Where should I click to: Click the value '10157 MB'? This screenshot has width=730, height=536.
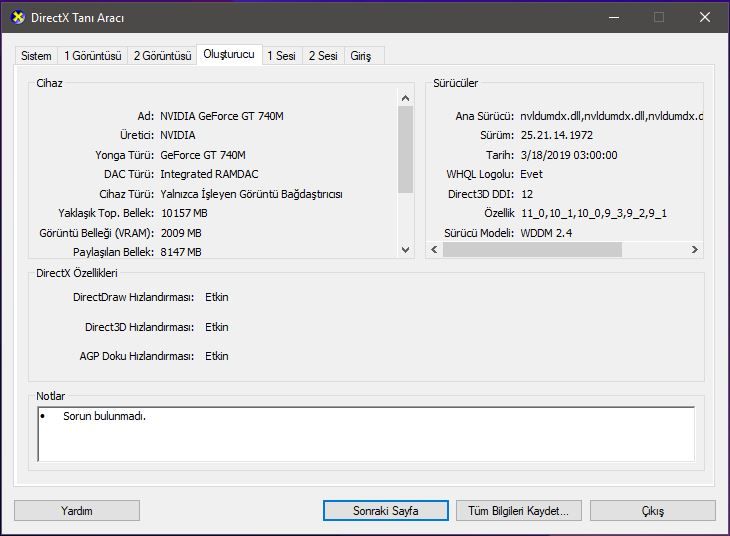point(184,213)
